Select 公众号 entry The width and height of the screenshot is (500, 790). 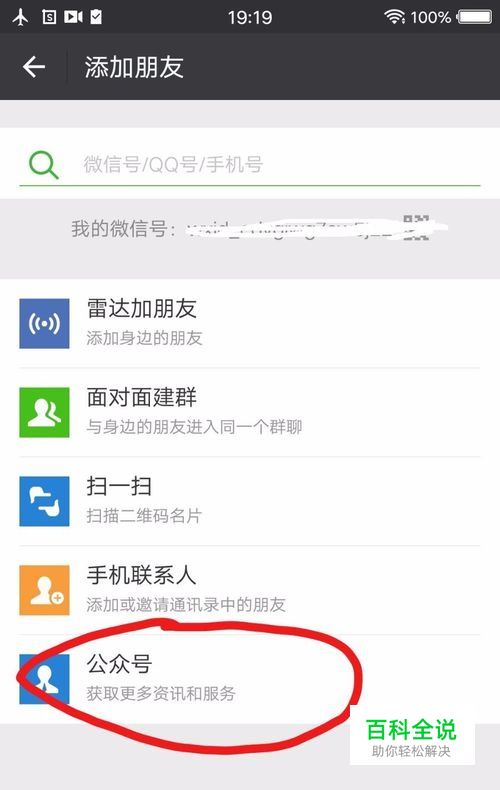coord(250,679)
